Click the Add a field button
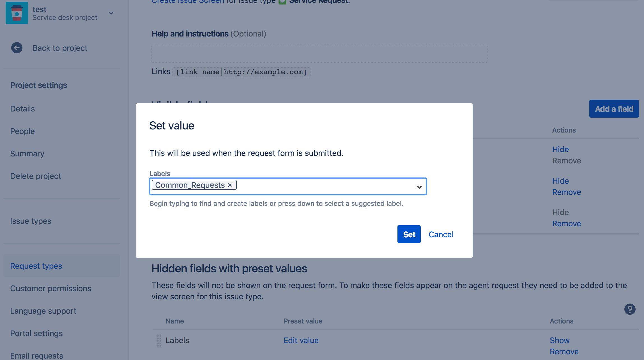644x360 pixels. click(614, 109)
